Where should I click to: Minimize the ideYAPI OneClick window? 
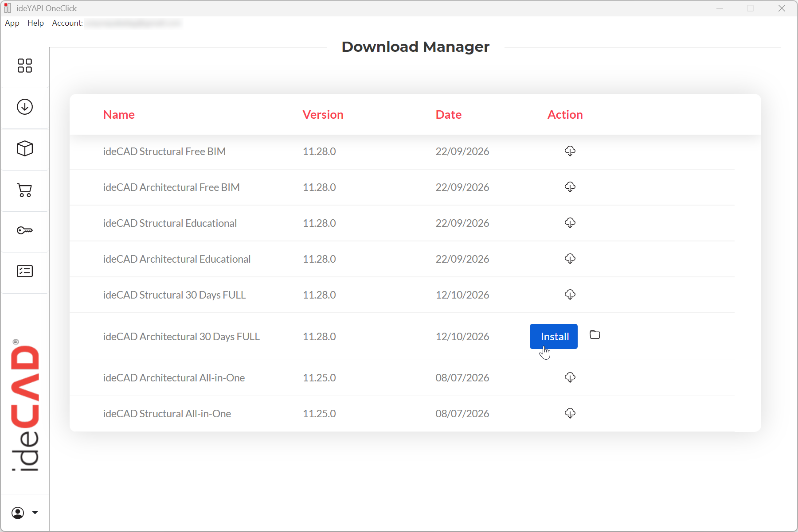pyautogui.click(x=720, y=8)
